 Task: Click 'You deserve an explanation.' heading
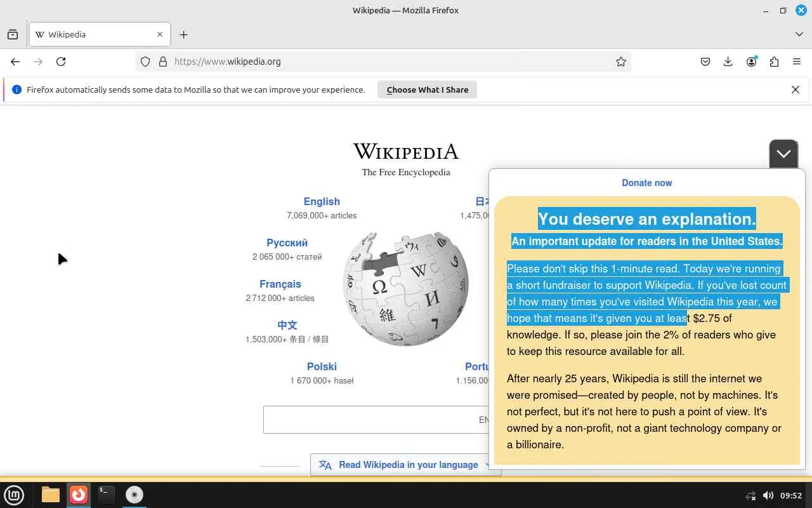pos(647,219)
